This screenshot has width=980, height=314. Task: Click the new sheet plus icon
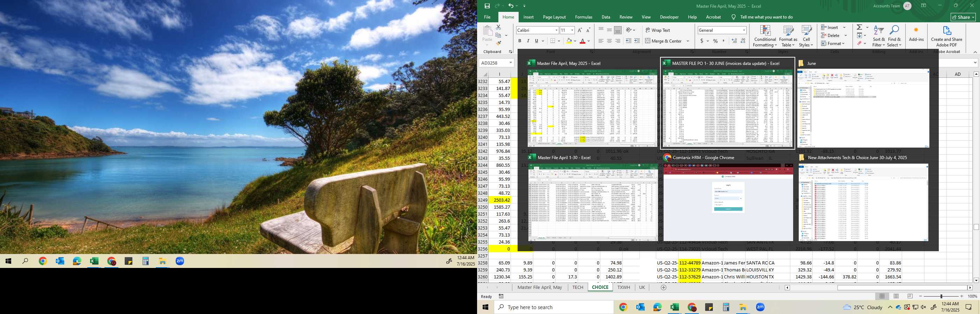[x=664, y=287]
